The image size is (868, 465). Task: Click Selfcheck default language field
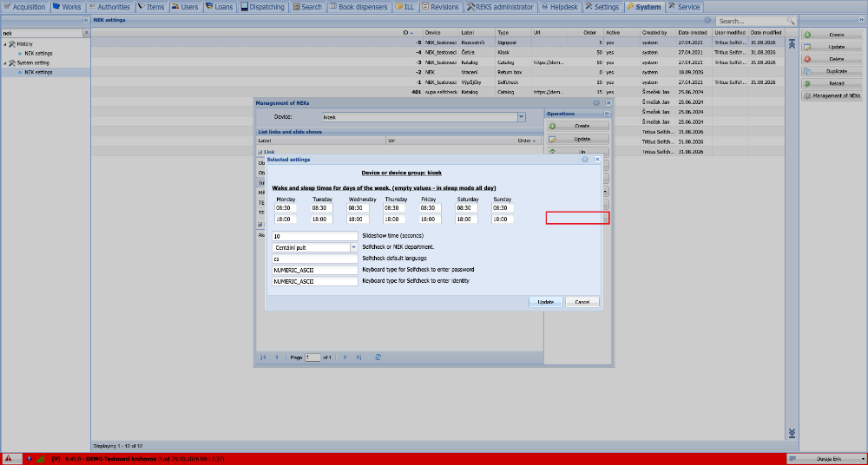315,259
